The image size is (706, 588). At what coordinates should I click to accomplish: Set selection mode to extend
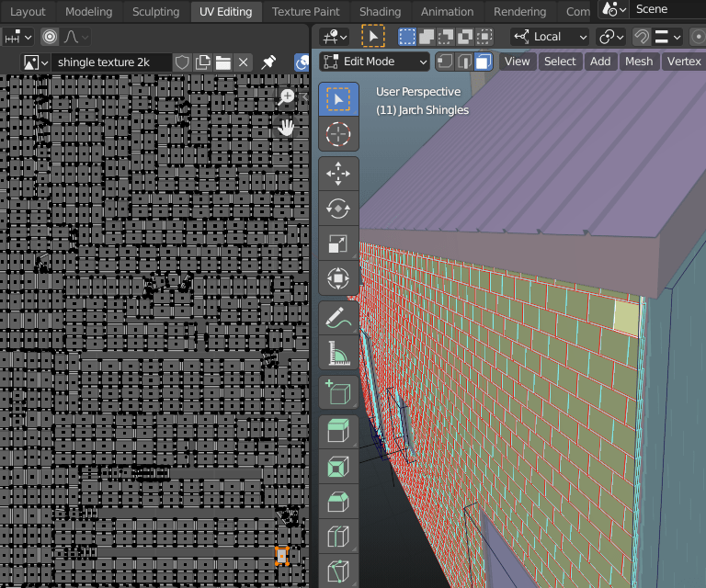[427, 37]
